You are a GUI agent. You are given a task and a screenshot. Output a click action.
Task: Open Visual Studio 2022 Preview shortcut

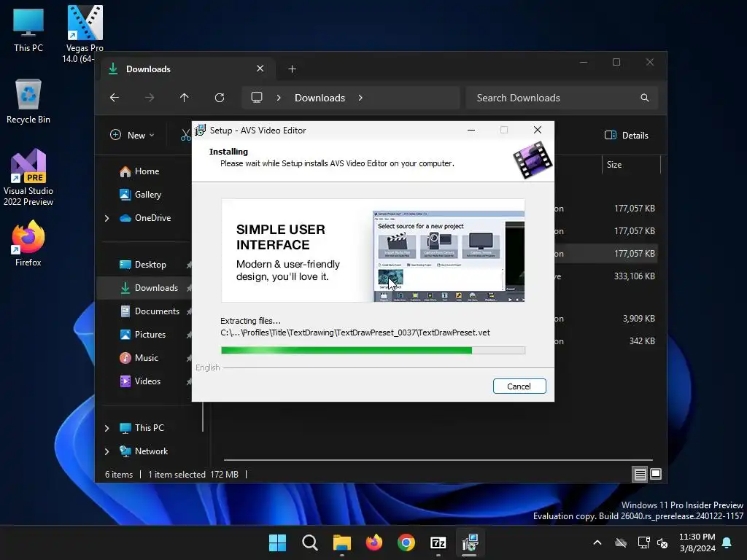click(28, 178)
